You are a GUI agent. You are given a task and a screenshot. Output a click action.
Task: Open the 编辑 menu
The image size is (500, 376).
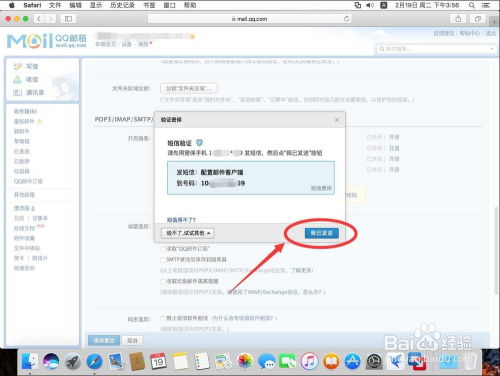pos(75,5)
